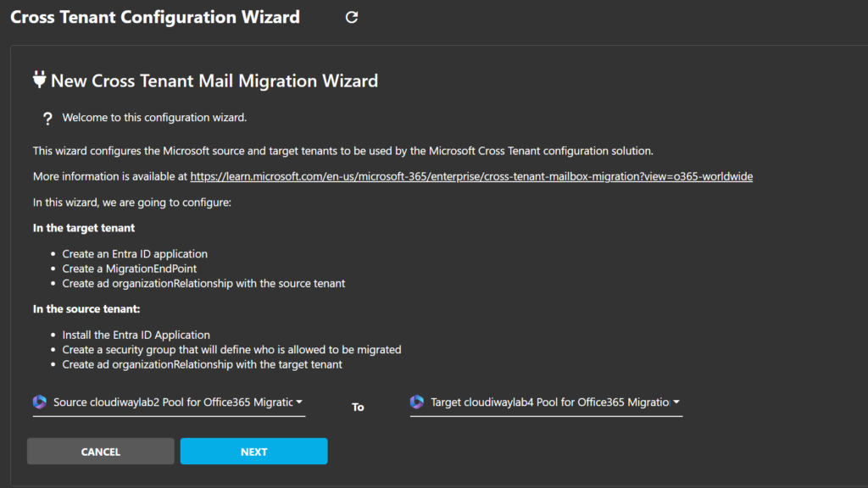Click the 'To' label between the pools
This screenshot has height=488, width=868.
(x=359, y=408)
